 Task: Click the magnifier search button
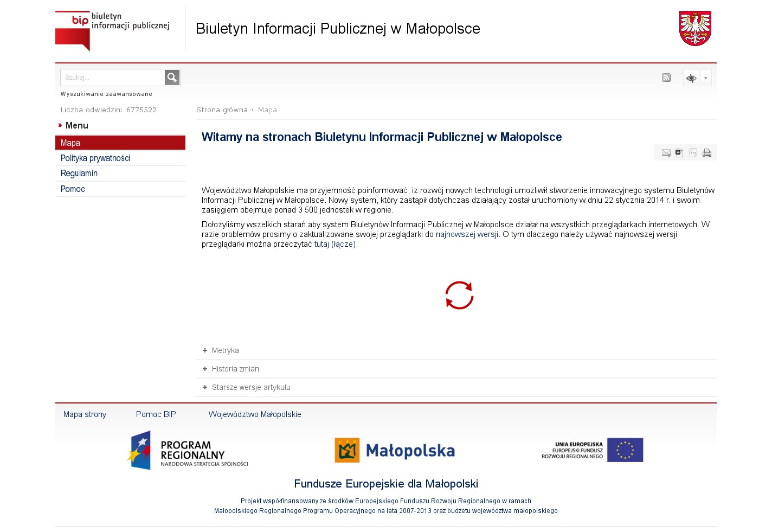(172, 78)
